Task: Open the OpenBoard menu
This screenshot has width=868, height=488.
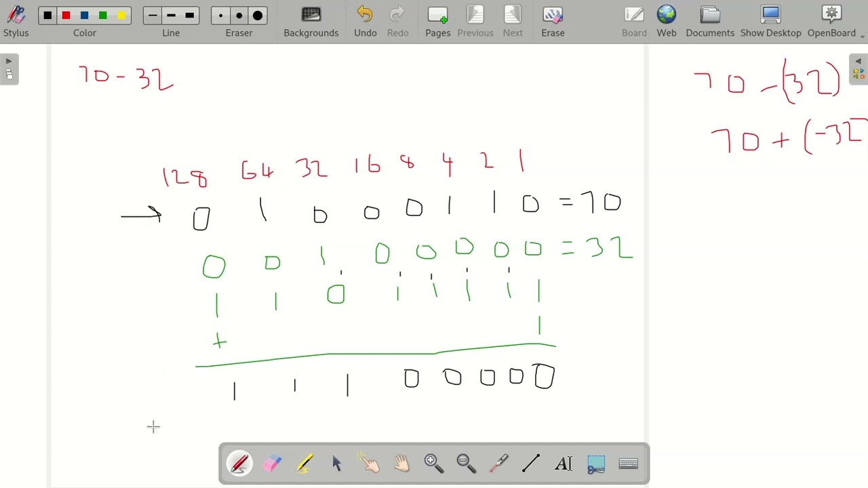Action: click(832, 22)
